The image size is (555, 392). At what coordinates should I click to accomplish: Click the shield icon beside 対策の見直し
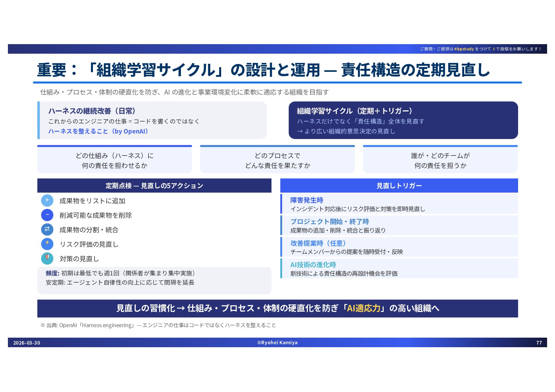coord(47,258)
